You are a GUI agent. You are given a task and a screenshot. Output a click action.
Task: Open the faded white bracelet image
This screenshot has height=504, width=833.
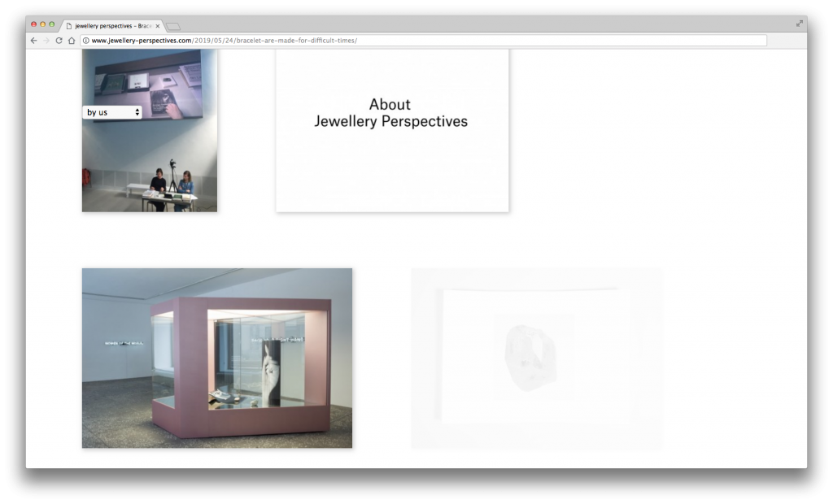click(537, 359)
